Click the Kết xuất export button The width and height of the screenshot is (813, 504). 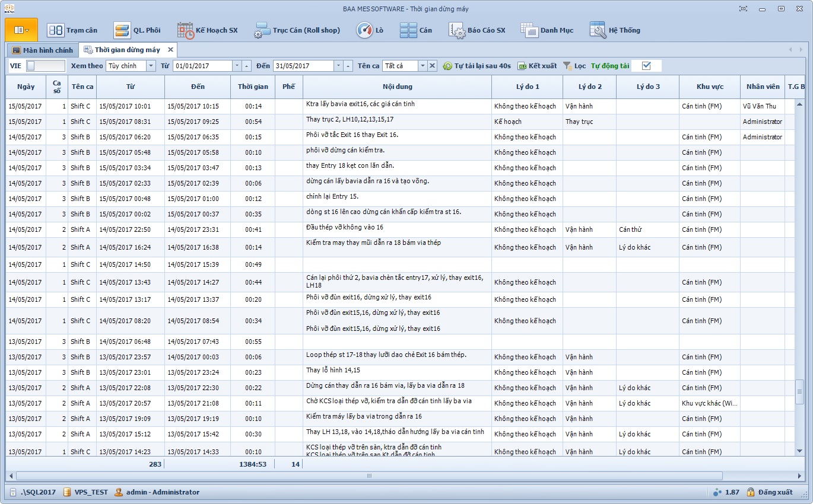click(x=537, y=66)
